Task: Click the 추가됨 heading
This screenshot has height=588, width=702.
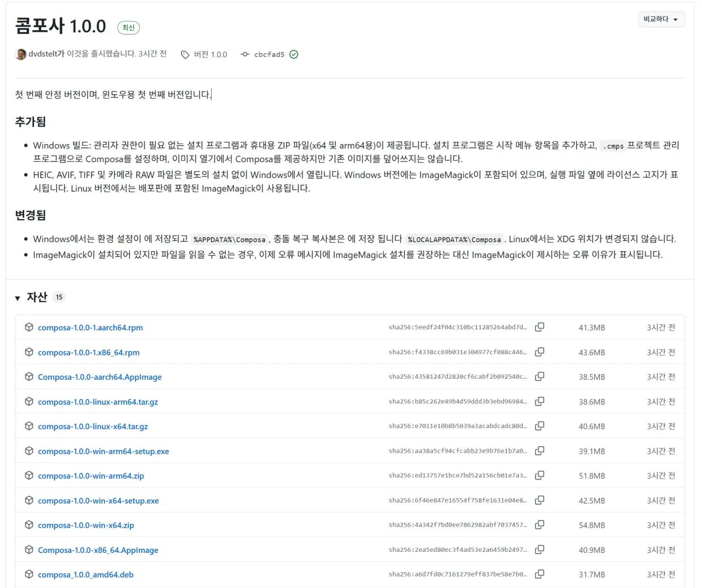Action: (x=30, y=122)
